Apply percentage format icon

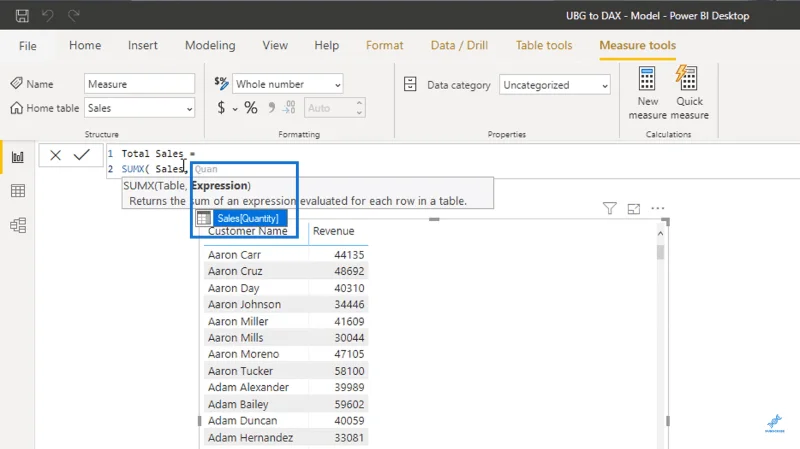251,108
